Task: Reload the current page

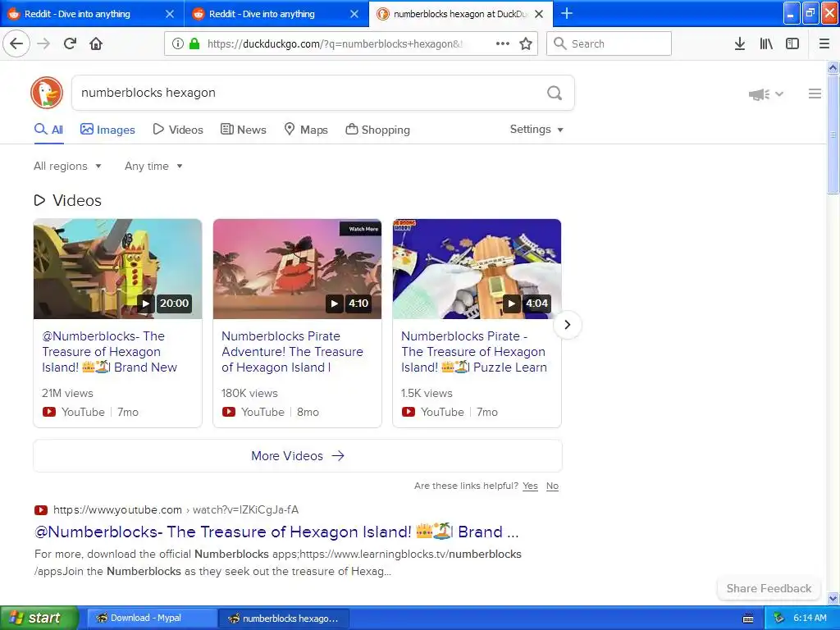Action: point(70,43)
